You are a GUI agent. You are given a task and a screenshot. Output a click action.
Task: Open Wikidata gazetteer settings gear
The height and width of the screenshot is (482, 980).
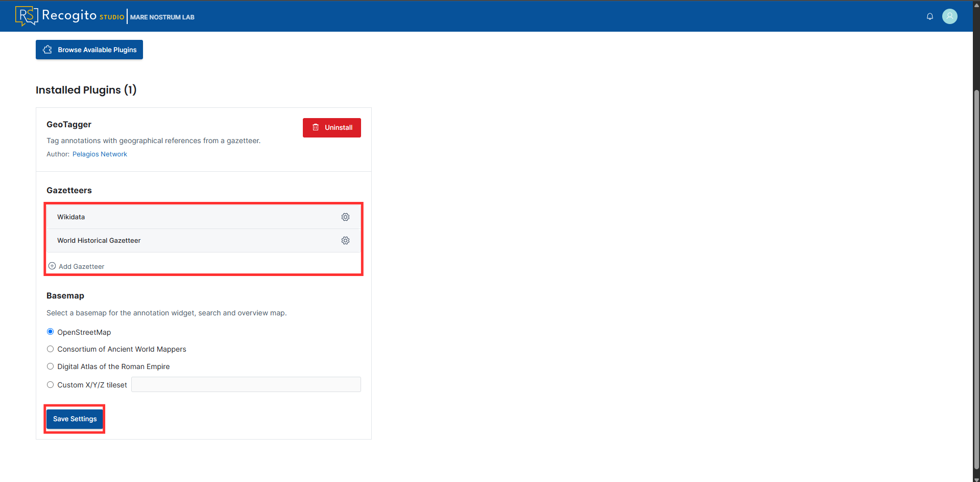pos(346,217)
